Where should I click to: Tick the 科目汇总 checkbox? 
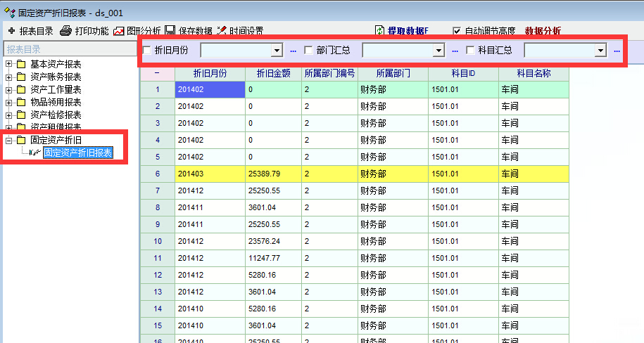click(470, 50)
